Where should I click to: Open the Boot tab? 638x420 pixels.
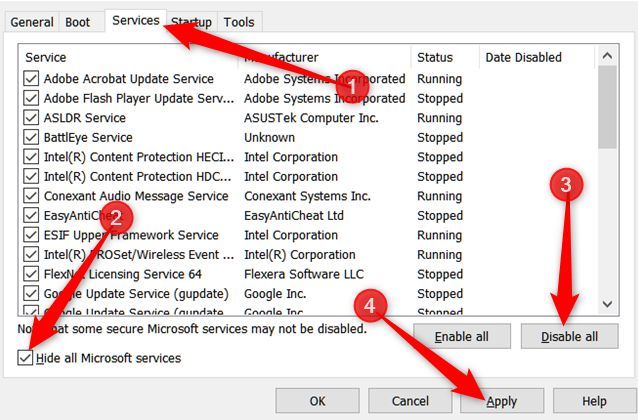tap(77, 22)
